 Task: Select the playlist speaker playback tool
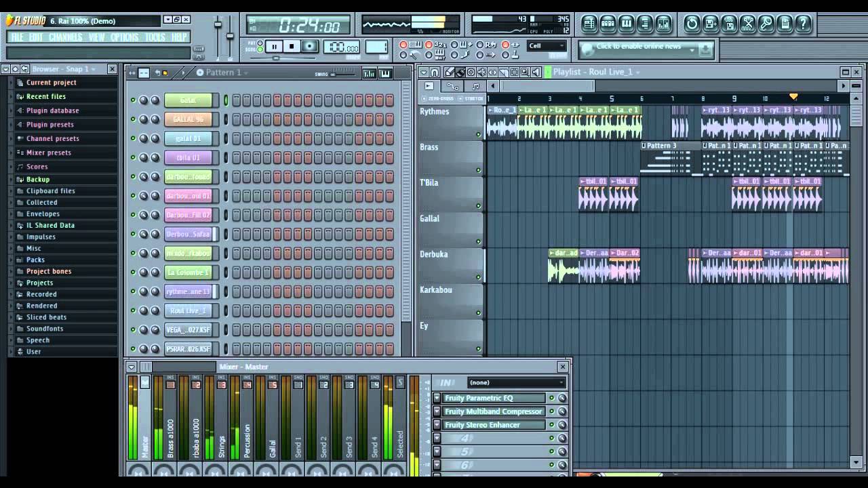pos(536,72)
